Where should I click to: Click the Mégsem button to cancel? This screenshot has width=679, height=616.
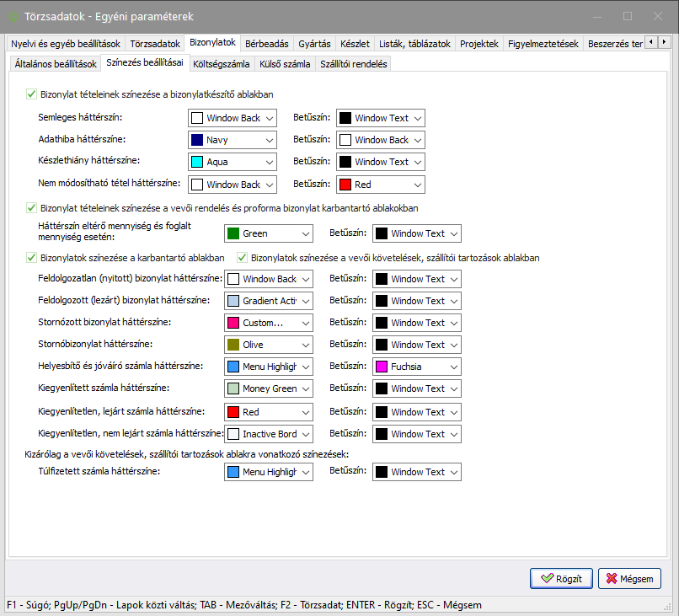click(629, 579)
